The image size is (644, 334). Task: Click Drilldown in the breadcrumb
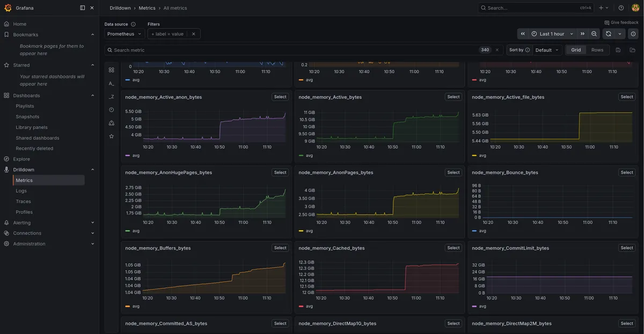click(121, 8)
